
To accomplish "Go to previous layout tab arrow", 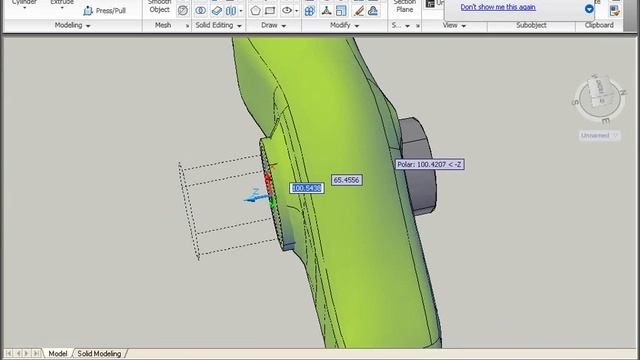I will click(18, 353).
